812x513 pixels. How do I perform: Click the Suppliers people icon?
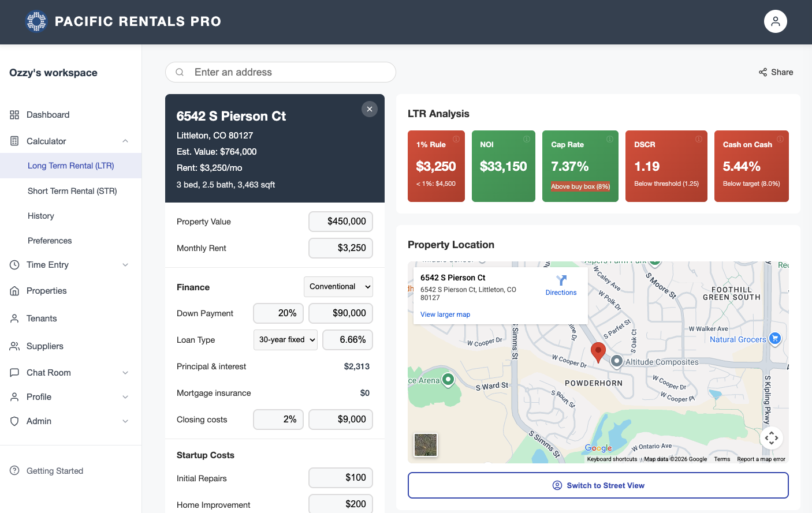click(14, 346)
